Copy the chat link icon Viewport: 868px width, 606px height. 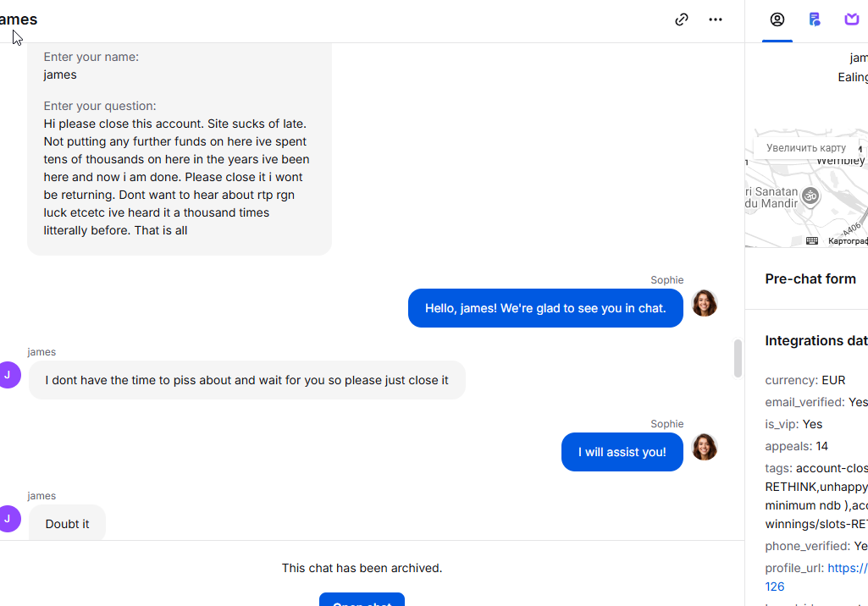(682, 19)
